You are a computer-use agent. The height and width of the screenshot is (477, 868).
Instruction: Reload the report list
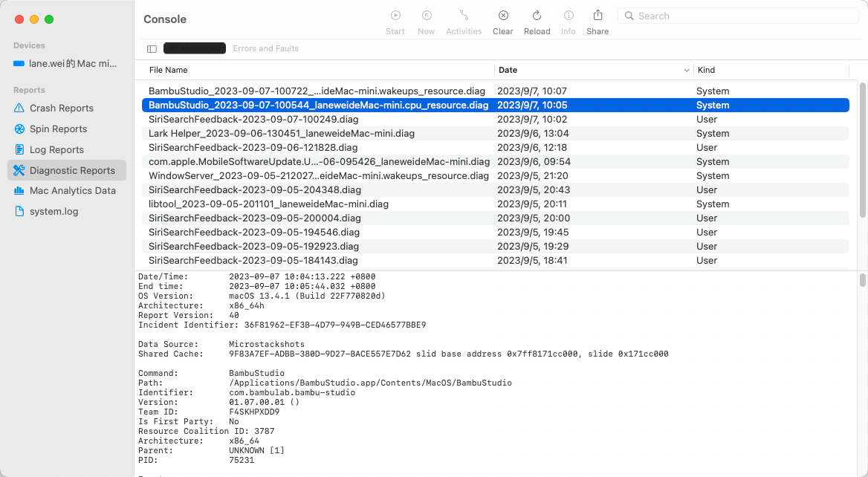point(537,16)
